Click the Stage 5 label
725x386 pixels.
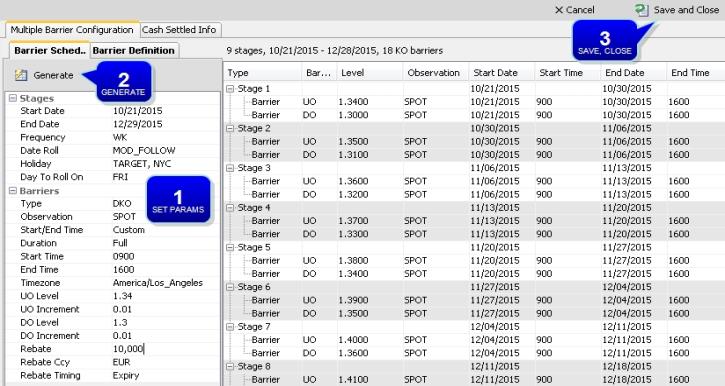point(254,248)
